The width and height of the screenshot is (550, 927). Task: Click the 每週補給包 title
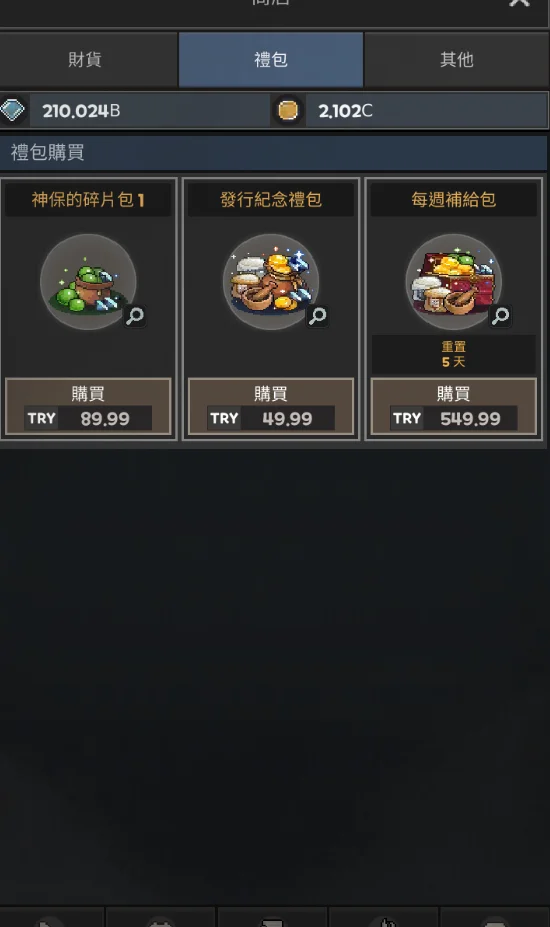coord(454,199)
